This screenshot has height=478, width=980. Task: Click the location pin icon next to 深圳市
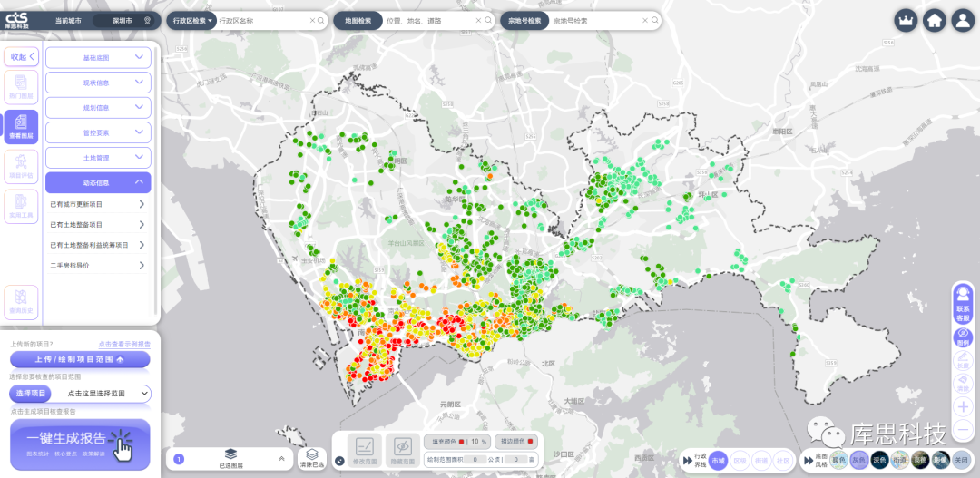click(148, 21)
